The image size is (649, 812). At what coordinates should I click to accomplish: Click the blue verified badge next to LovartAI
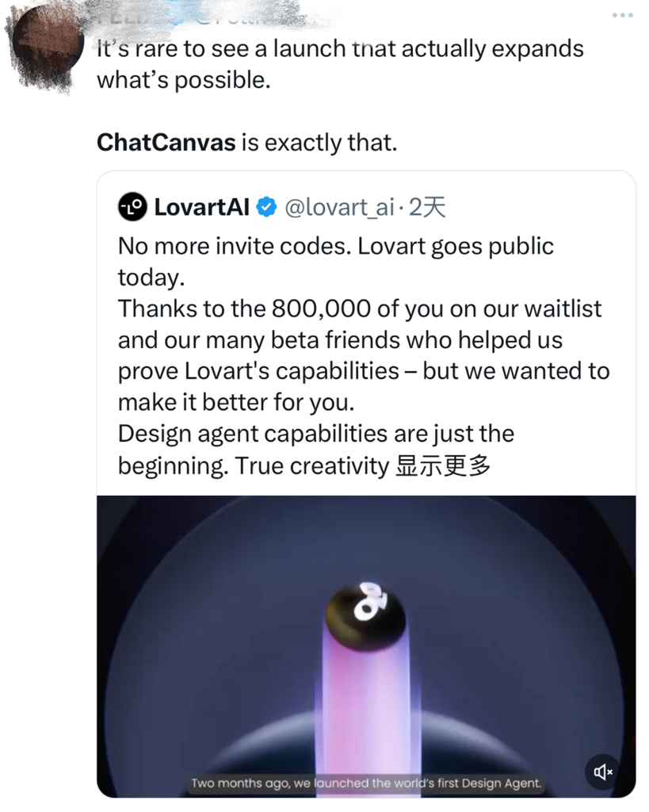264,206
